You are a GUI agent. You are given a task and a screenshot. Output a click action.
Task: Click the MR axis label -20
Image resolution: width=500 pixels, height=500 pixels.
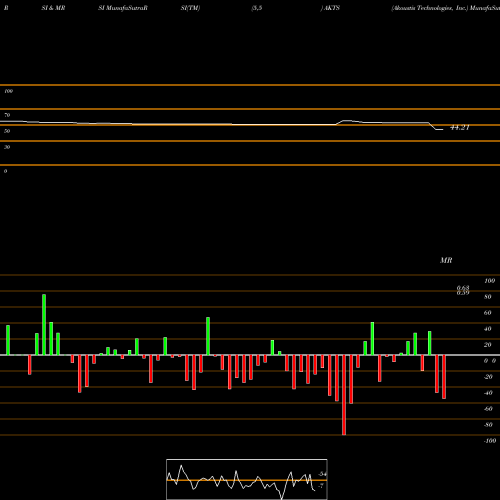pyautogui.click(x=488, y=377)
